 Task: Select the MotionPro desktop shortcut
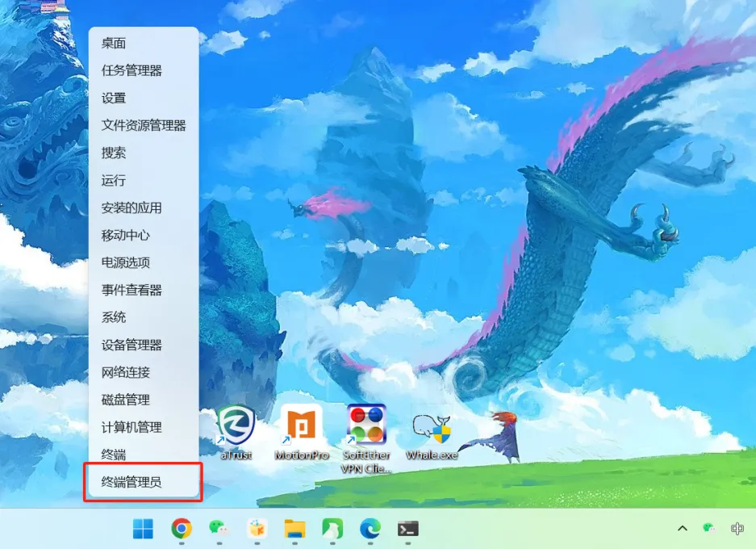301,432
